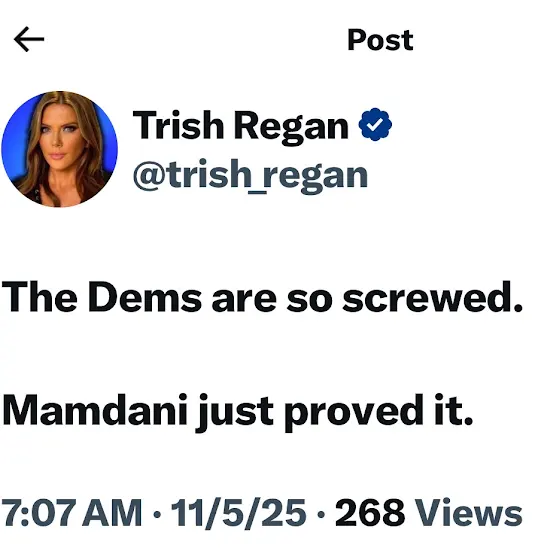The width and height of the screenshot is (560, 560).
Task: Click the Views label
Action: [468, 512]
